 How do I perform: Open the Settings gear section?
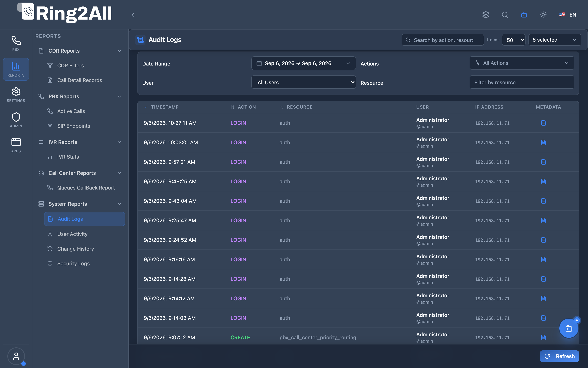tap(16, 95)
